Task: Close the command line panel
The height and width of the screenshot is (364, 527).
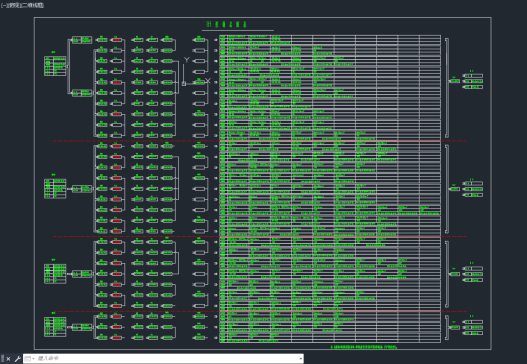Action: coord(8,359)
